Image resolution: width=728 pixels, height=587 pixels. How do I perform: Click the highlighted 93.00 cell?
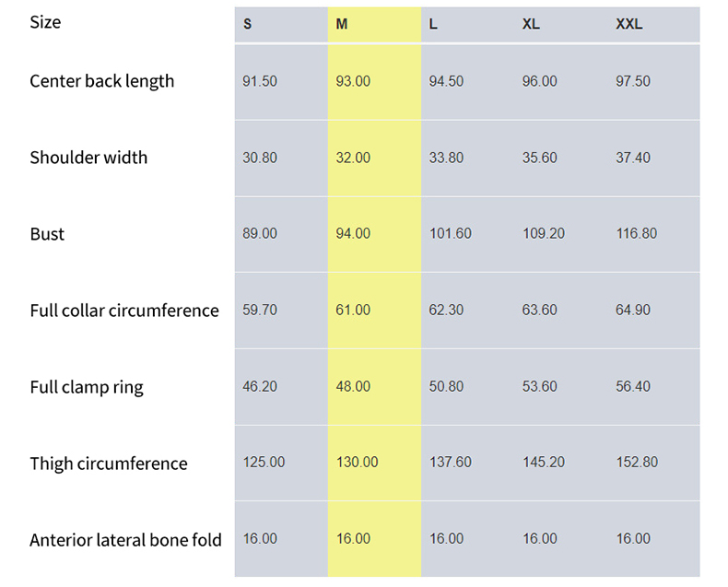coord(353,81)
